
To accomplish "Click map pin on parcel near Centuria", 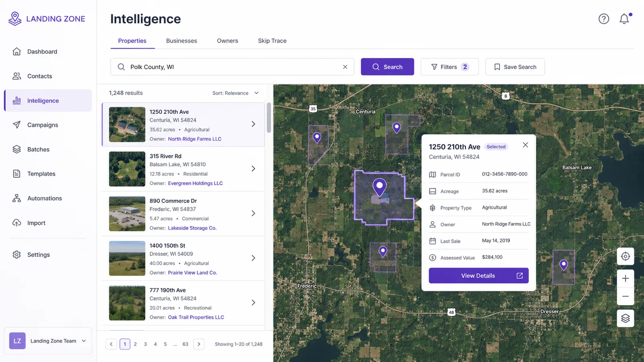I will [397, 128].
